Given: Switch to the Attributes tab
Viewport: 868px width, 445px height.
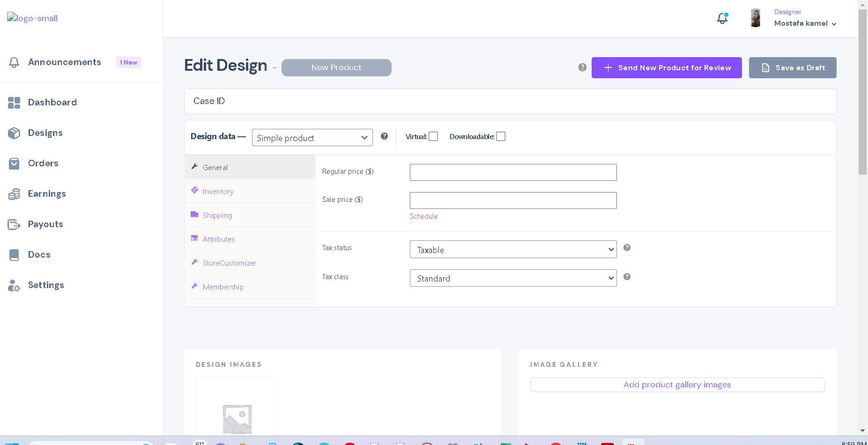Looking at the screenshot, I should click(250, 239).
